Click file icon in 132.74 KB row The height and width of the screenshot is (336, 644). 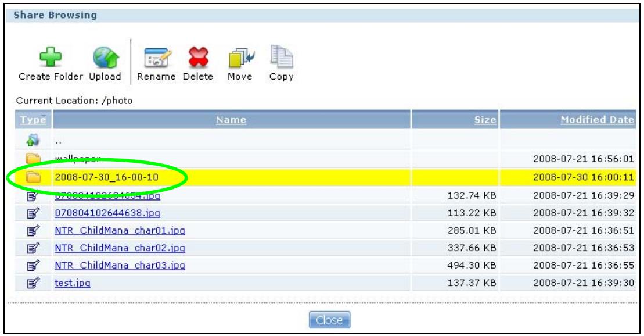click(x=33, y=196)
